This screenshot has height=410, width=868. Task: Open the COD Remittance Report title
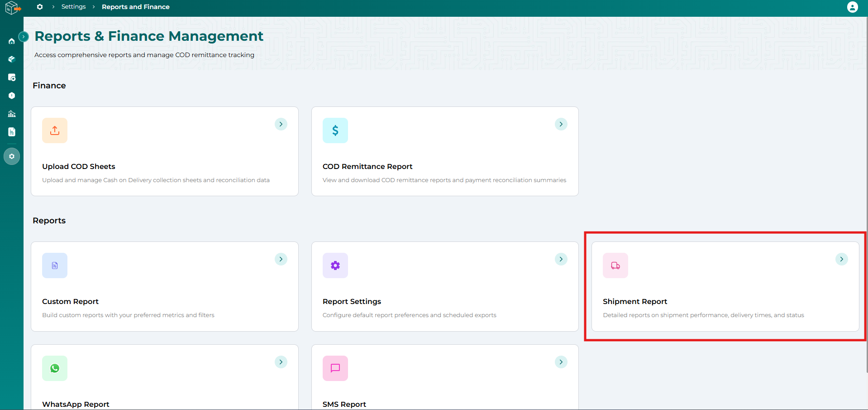pos(367,166)
